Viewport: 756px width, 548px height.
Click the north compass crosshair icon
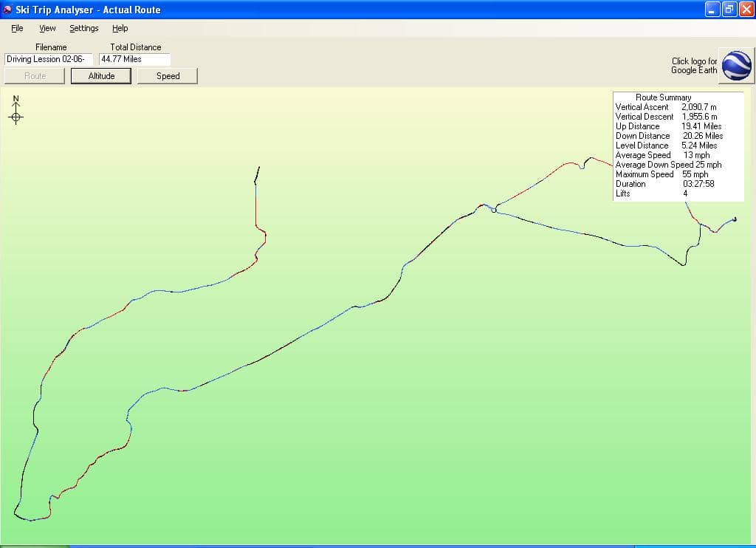[16, 117]
